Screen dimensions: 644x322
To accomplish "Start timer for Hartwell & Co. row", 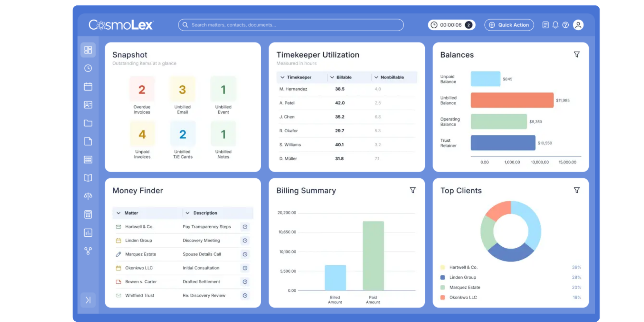I will point(245,227).
